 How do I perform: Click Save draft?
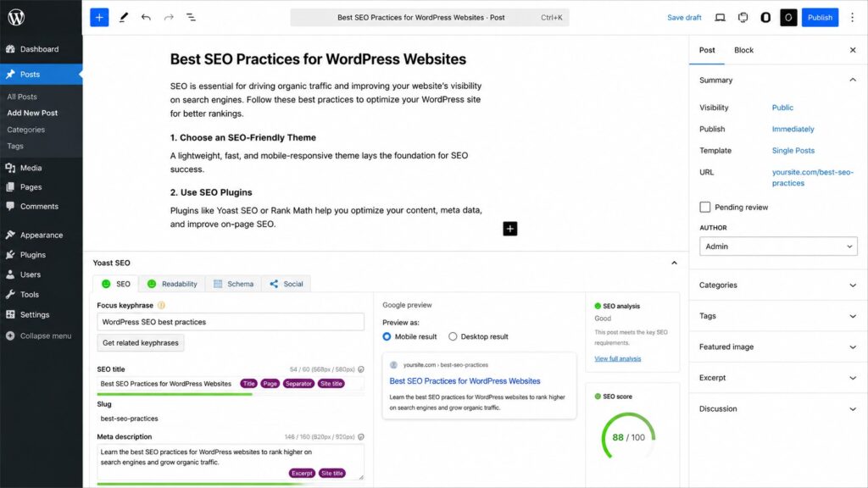click(x=684, y=18)
